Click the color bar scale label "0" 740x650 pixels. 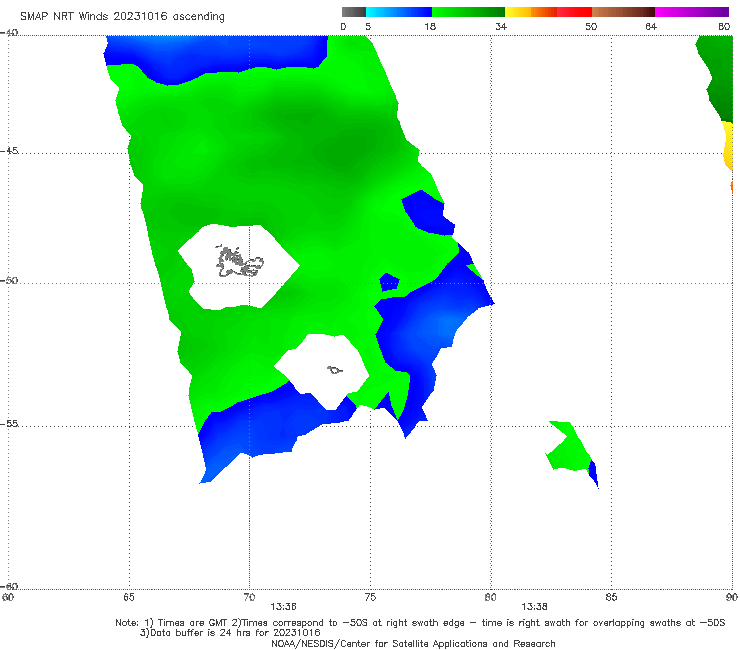343,27
